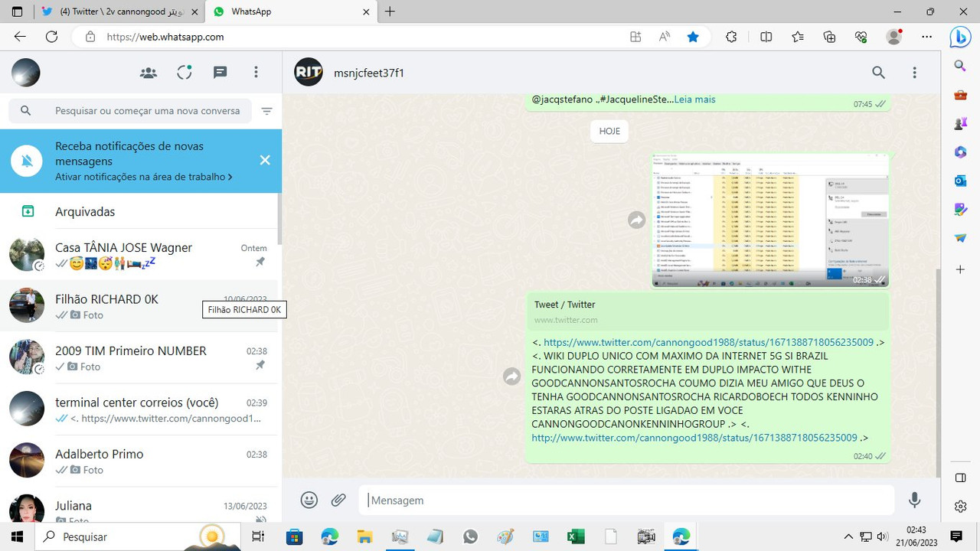Viewport: 980px width, 551px height.
Task: Click Tweet / Twitter link preview
Action: point(708,312)
